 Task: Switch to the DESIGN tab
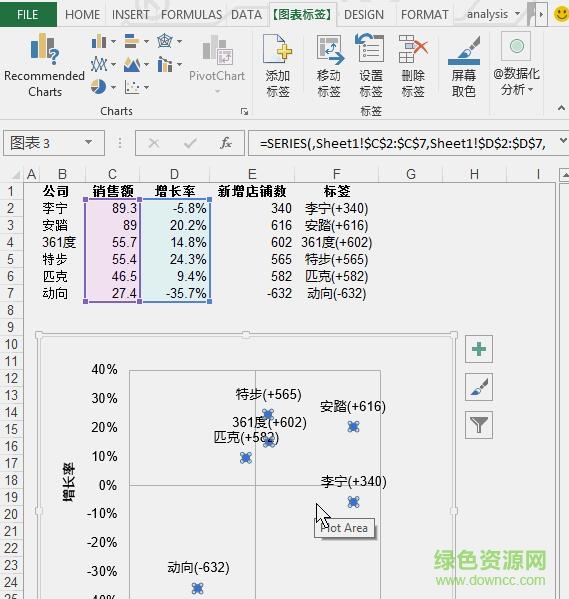pyautogui.click(x=364, y=15)
